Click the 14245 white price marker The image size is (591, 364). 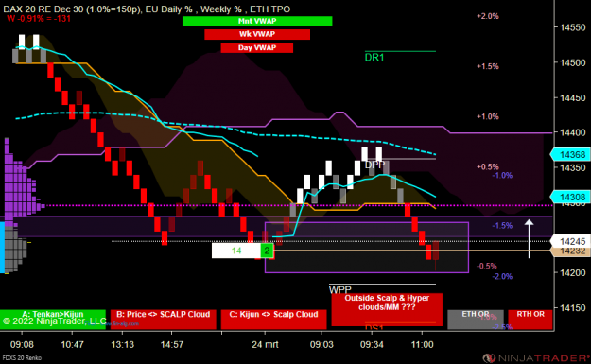click(x=570, y=241)
